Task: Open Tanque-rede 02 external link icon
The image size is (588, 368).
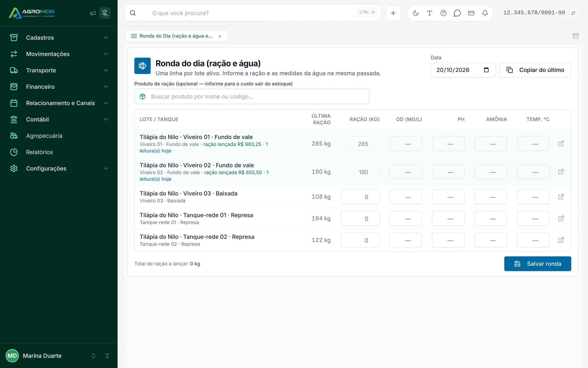Action: tap(561, 240)
